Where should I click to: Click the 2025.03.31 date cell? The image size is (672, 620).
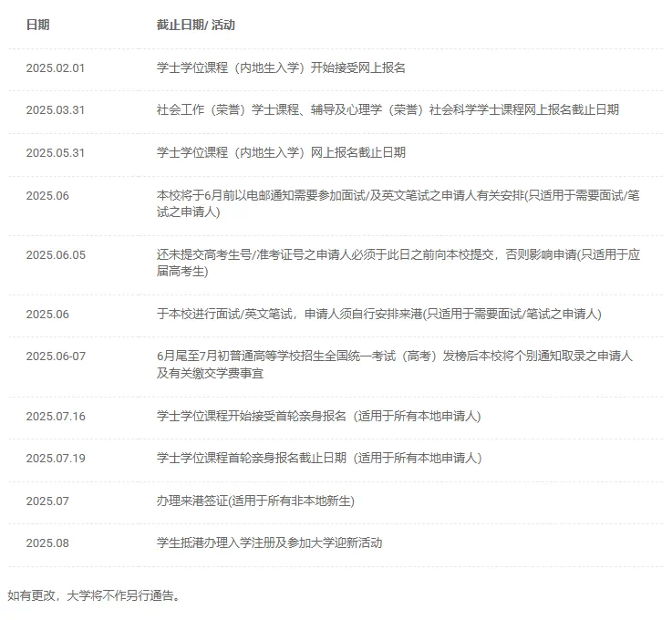55,109
